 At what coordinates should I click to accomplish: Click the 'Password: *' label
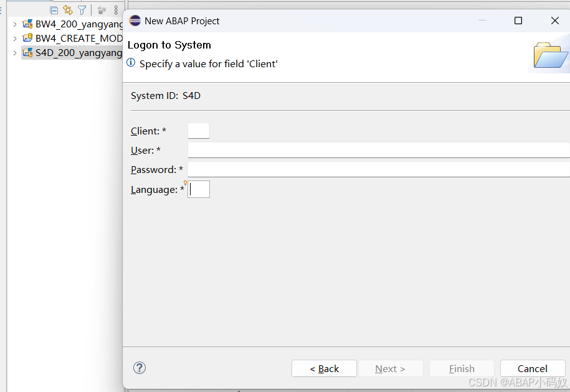(x=157, y=169)
